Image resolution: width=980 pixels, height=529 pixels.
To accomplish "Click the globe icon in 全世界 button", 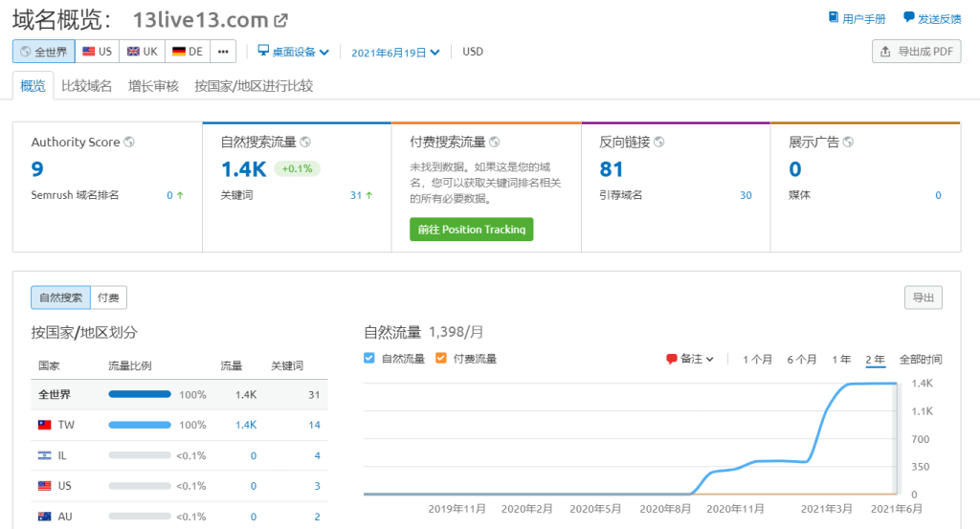I will (x=26, y=52).
